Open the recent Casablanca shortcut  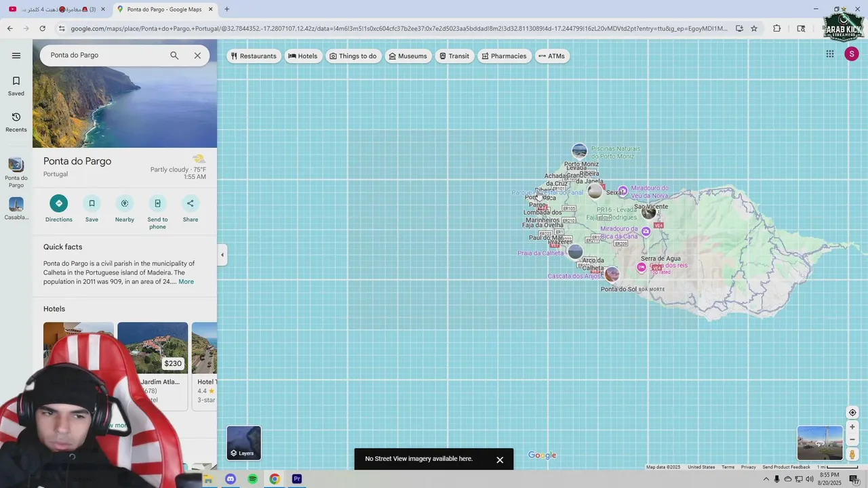(x=16, y=209)
